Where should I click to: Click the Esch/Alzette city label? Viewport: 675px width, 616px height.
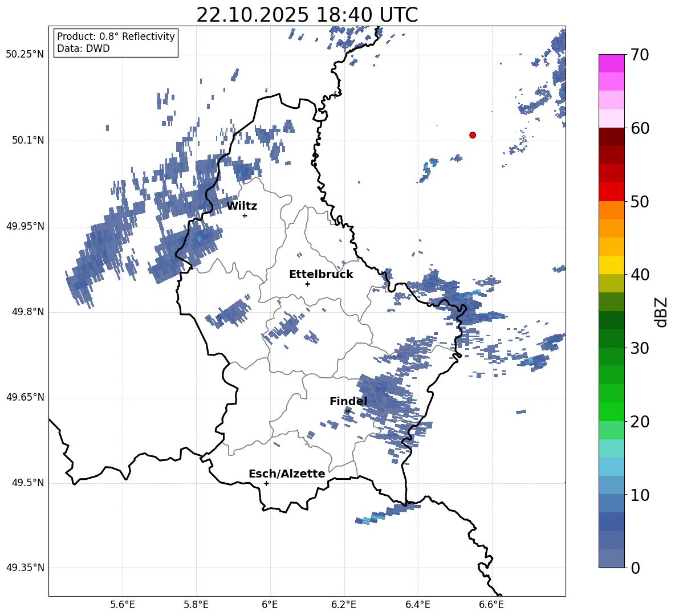click(x=287, y=474)
